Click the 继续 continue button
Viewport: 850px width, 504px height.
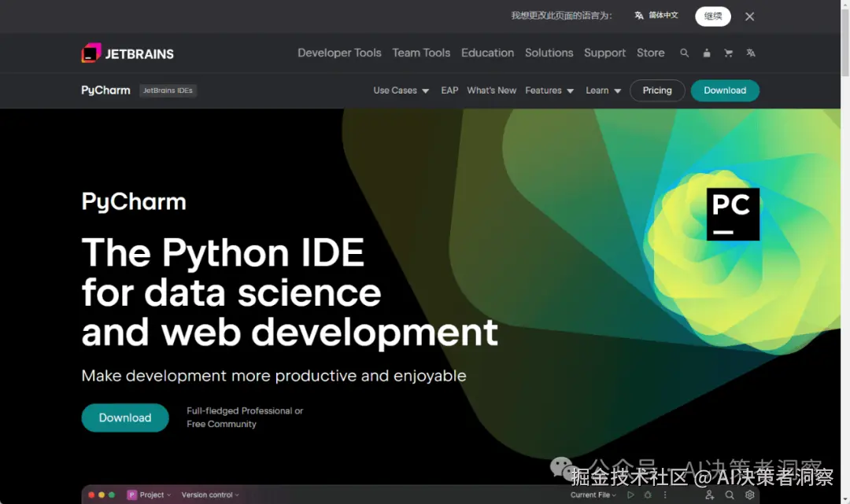click(x=713, y=17)
